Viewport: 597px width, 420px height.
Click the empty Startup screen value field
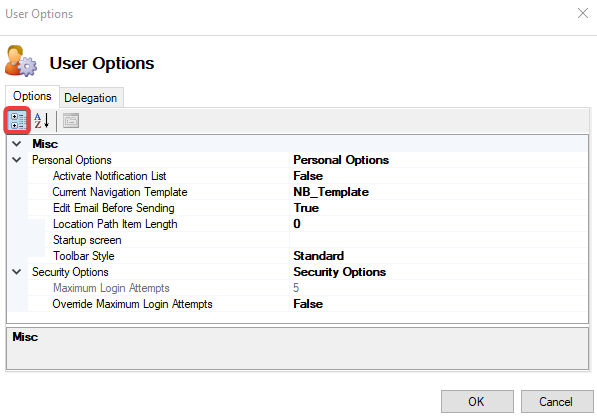438,240
